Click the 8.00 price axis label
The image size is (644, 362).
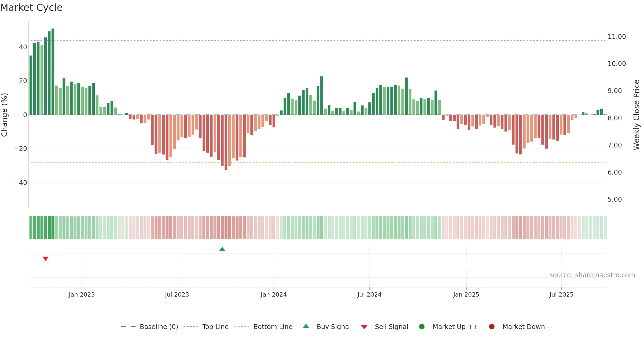tap(615, 118)
